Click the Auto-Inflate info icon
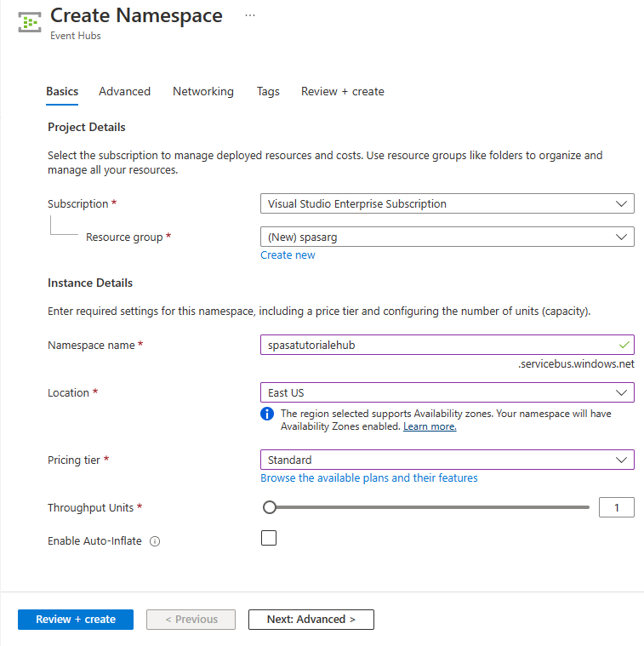This screenshot has height=646, width=644. tap(155, 541)
